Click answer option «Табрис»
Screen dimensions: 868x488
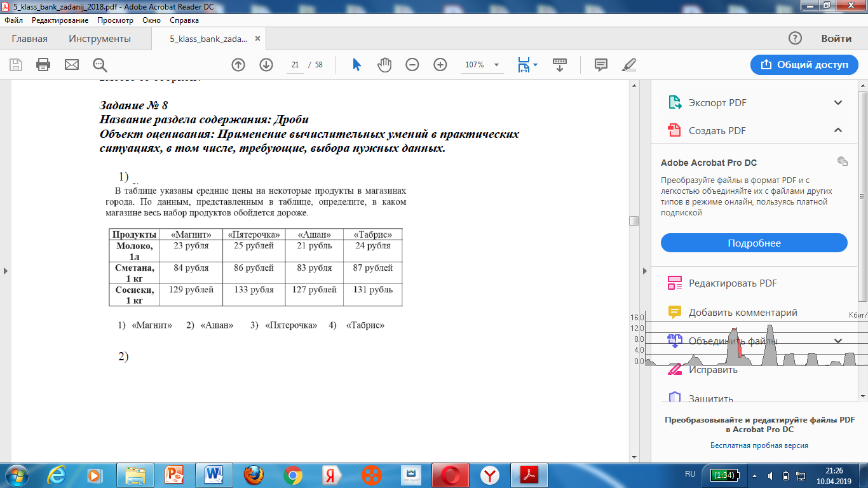click(x=365, y=325)
